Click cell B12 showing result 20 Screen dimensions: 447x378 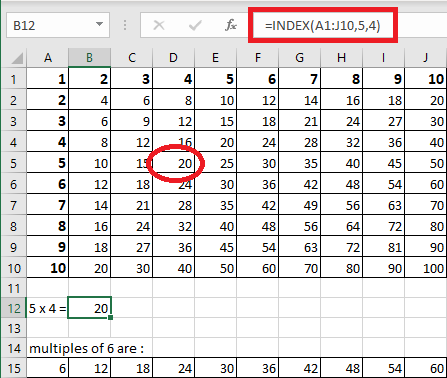tap(89, 308)
